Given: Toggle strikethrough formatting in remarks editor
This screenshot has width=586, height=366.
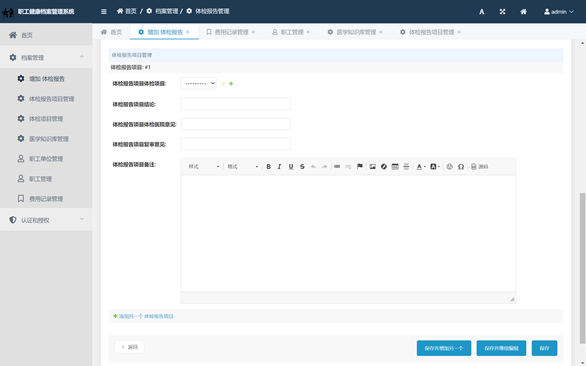Looking at the screenshot, I should coord(302,167).
